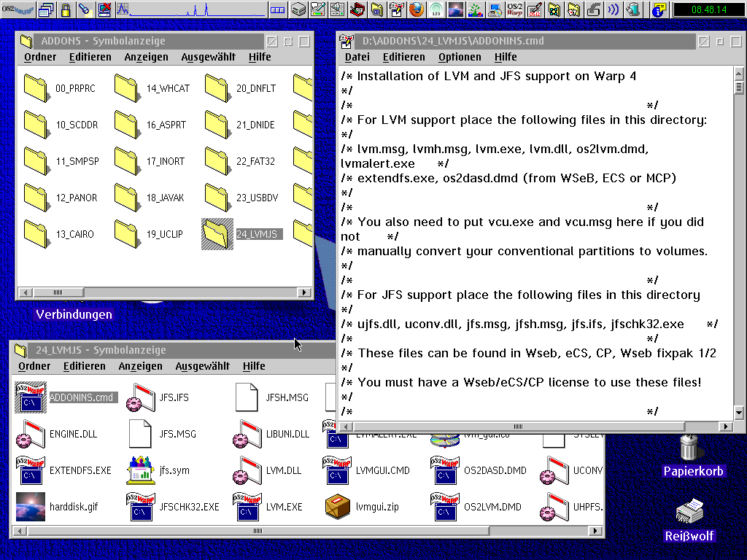Screen dimensions: 747x560
Task: Click the editor's horizontal scrollbar thumb
Action: coord(519,426)
